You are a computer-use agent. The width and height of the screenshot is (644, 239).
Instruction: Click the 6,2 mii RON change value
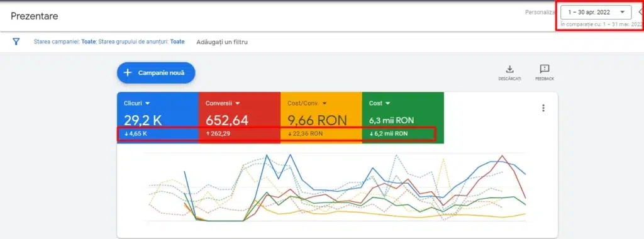pos(389,133)
